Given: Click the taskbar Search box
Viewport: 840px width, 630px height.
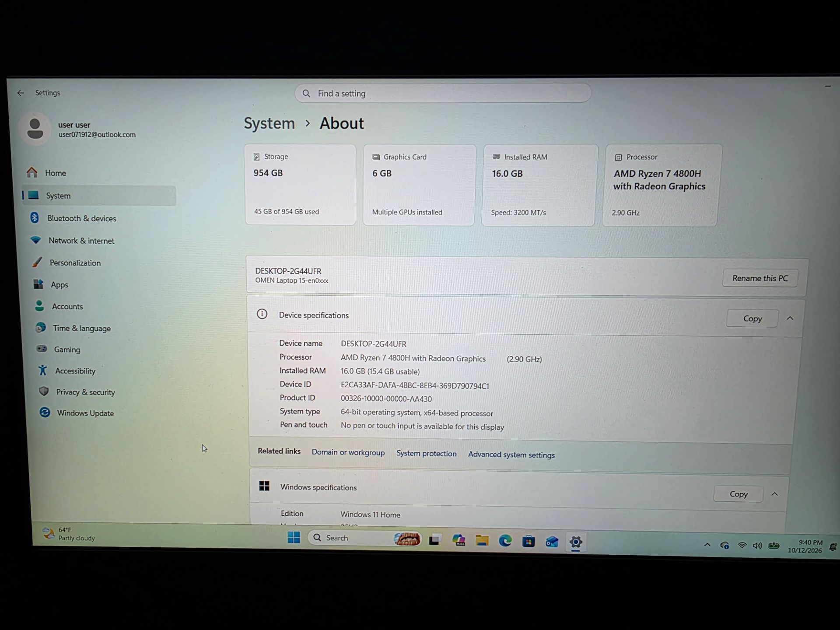Looking at the screenshot, I should 364,538.
